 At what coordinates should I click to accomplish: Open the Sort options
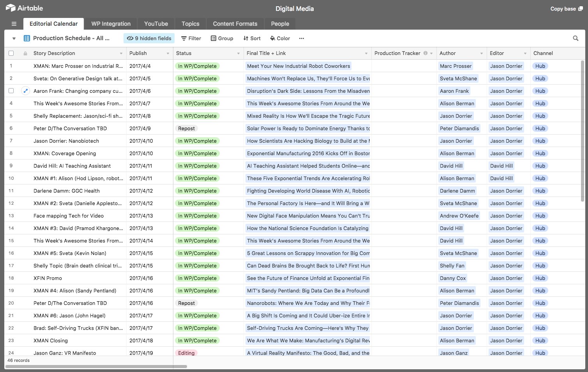click(x=252, y=38)
